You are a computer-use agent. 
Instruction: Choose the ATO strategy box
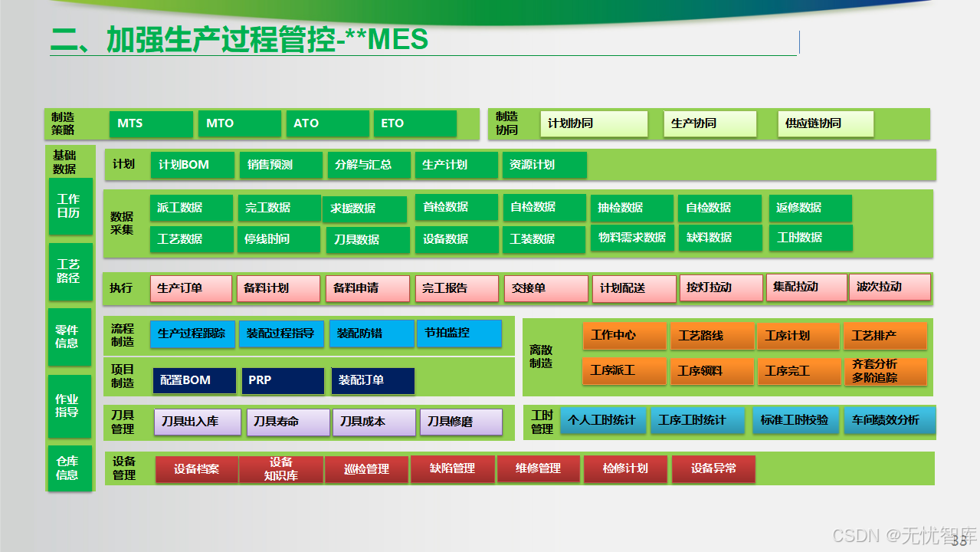click(x=327, y=123)
